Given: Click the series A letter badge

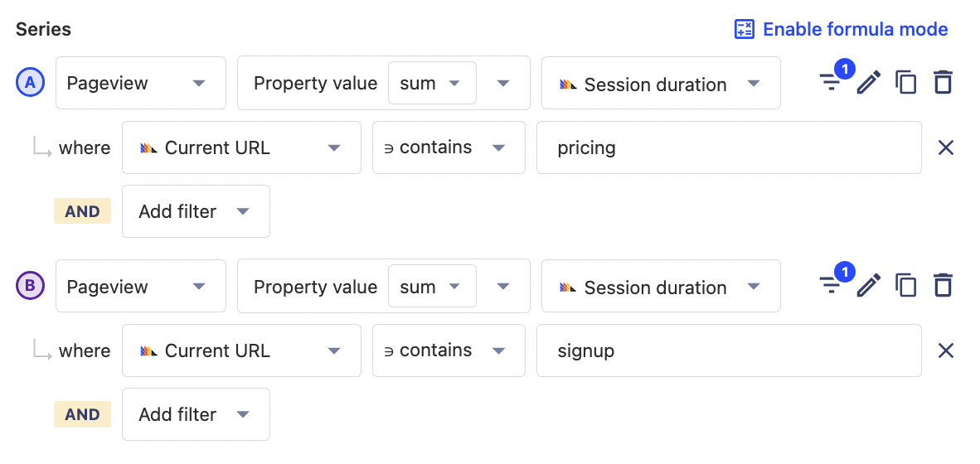Looking at the screenshot, I should [30, 83].
